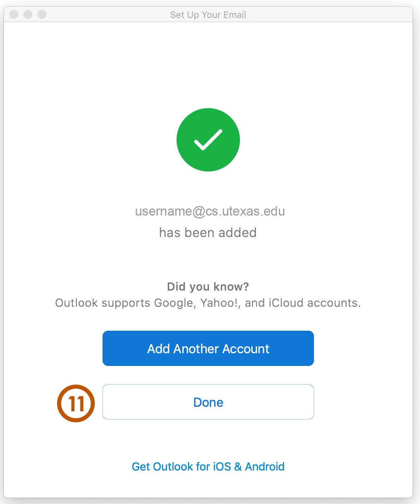Click the orange step 11 marker
The height and width of the screenshot is (504, 420).
(x=76, y=403)
